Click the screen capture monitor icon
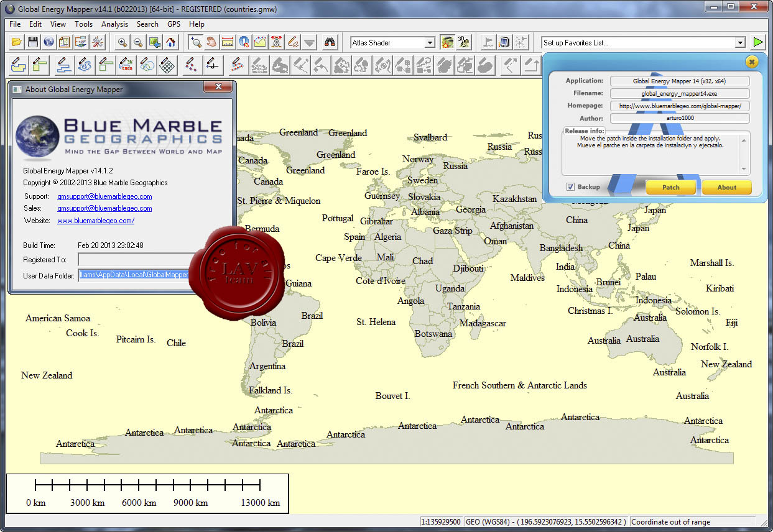Image resolution: width=773 pixels, height=532 pixels. (505, 42)
